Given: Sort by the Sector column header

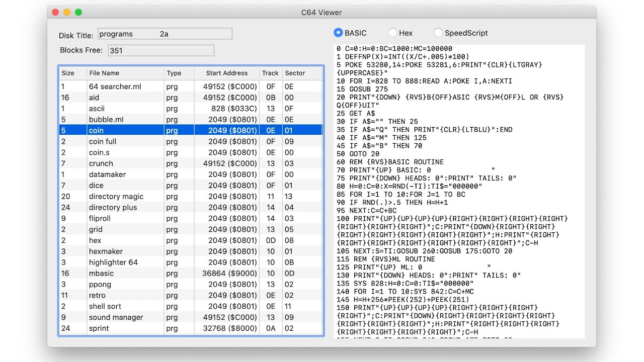Looking at the screenshot, I should [302, 73].
